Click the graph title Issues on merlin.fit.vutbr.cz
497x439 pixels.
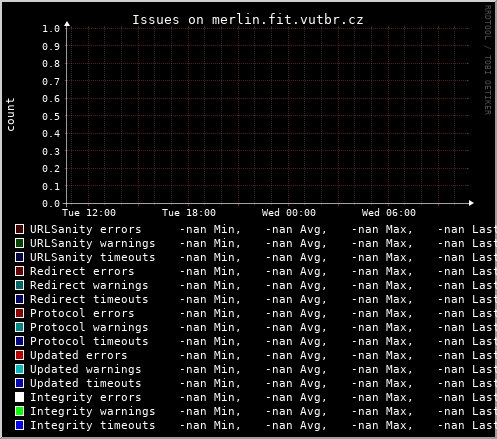point(248,20)
